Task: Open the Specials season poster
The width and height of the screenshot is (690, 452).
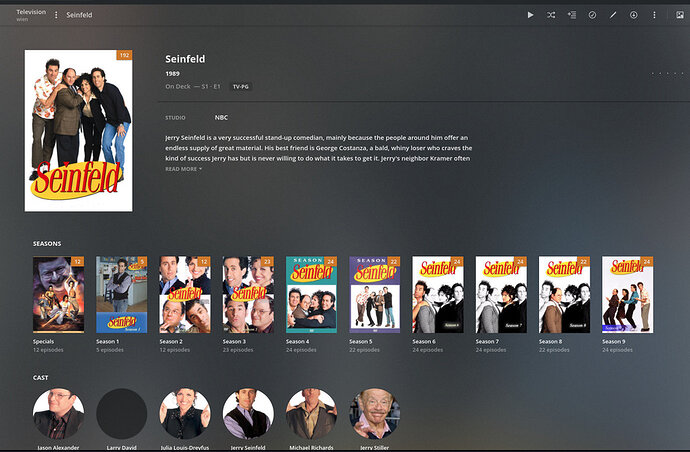Action: tap(59, 294)
